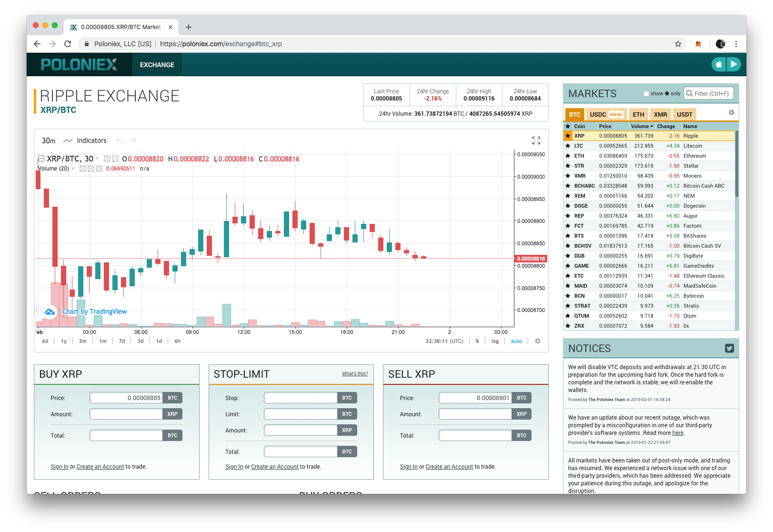Image resolution: width=773 pixels, height=532 pixels.
Task: Expand the XRP/BTC, 30 legend dropdown arrow
Action: [97, 159]
